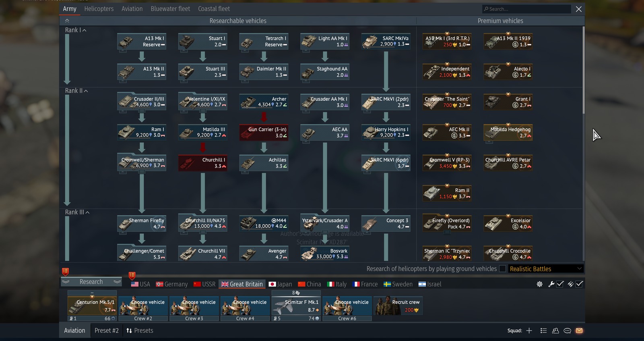Toggle the auto-refill ammo checkbox
The height and width of the screenshot is (341, 644).
[579, 284]
